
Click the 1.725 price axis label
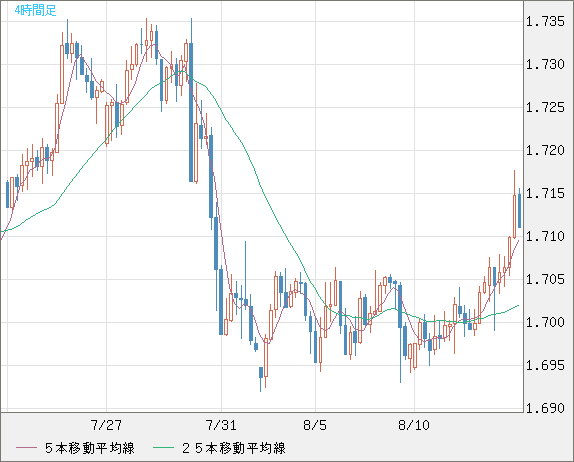(545, 108)
